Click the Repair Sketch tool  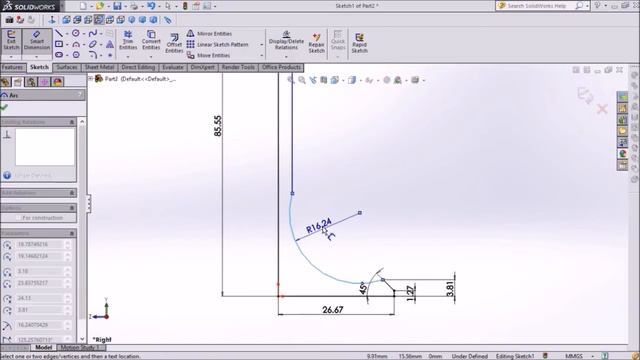(316, 43)
